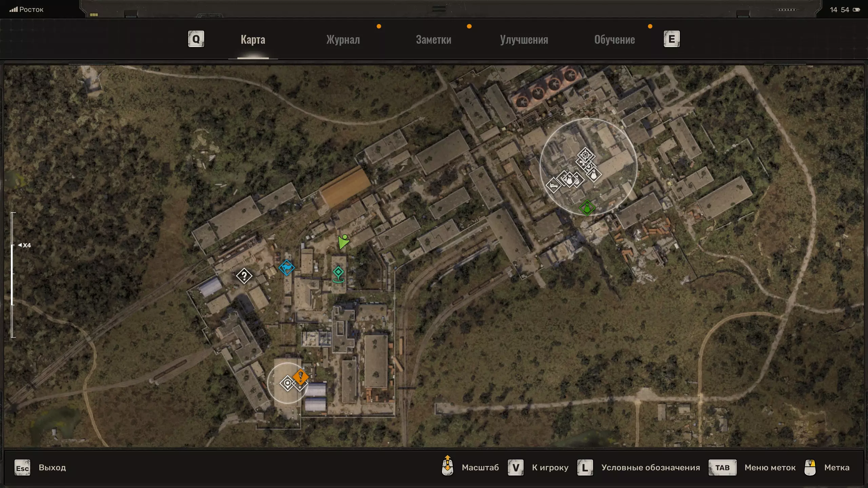Screen dimensions: 868x488
Task: Open the Улучшения tab
Action: 524,40
